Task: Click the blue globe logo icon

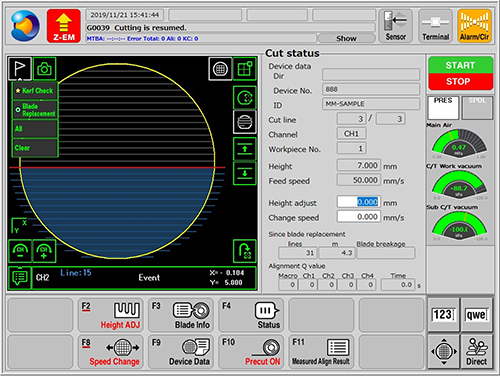Action: click(25, 26)
